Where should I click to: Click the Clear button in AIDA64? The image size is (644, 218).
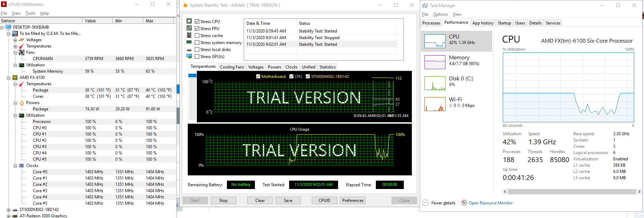(260, 201)
